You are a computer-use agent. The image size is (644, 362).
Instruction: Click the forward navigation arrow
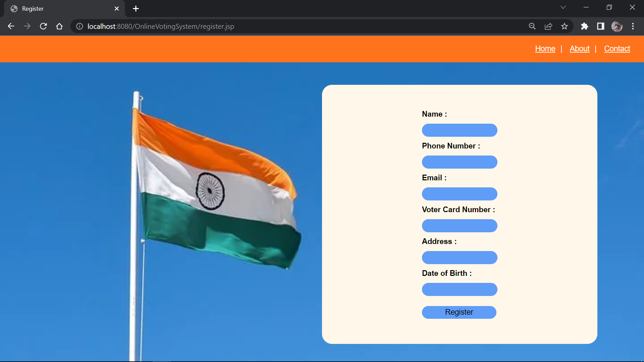27,26
